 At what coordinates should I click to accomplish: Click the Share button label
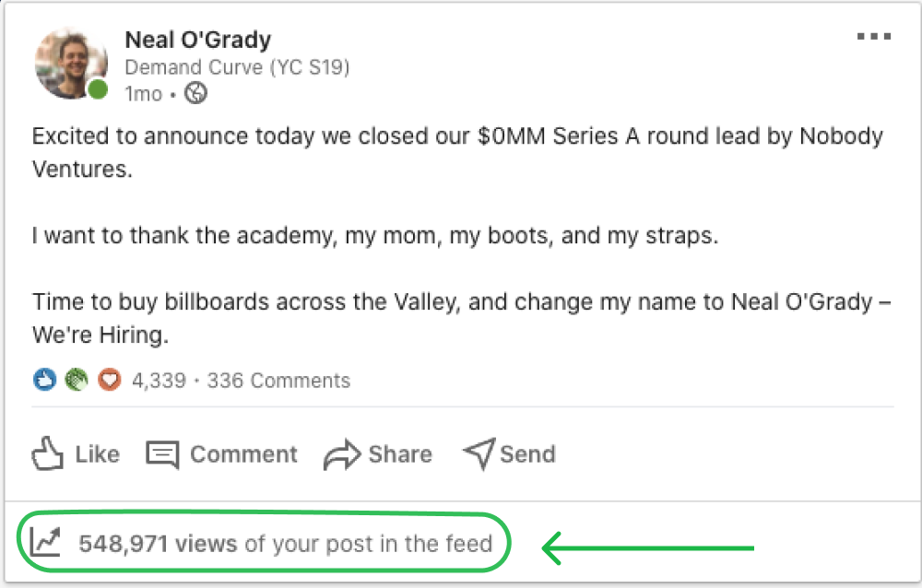[x=400, y=454]
